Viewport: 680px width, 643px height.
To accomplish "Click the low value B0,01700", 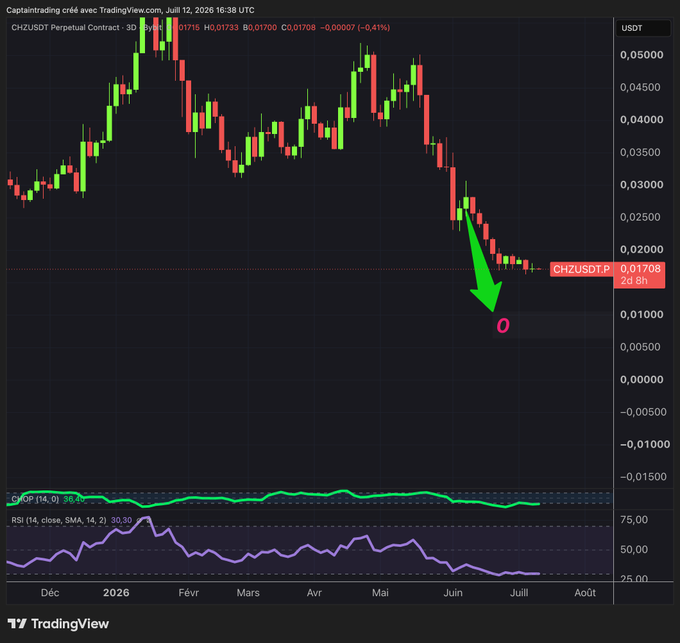I will (260, 27).
